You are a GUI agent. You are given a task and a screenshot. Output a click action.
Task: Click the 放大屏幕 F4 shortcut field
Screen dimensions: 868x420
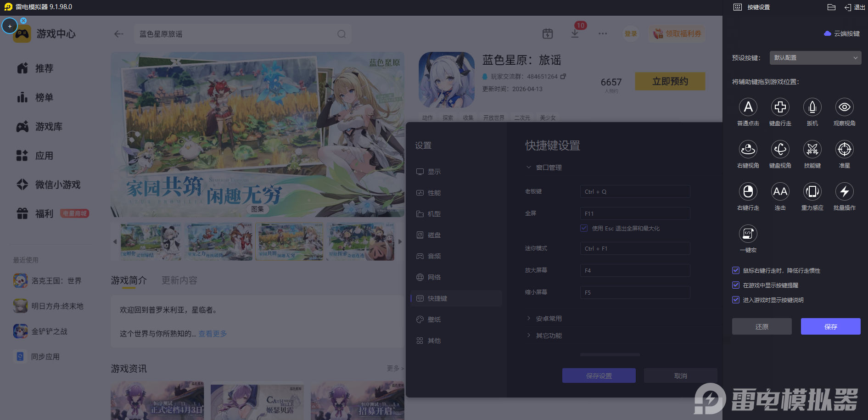point(635,270)
